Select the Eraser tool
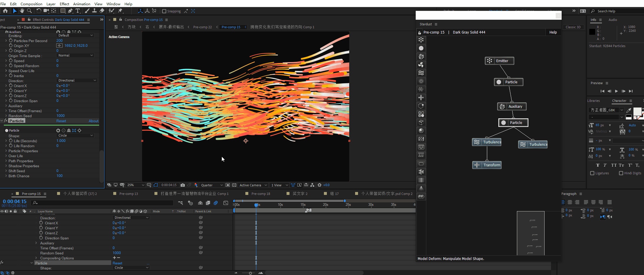This screenshot has width=644, height=275. [x=102, y=11]
